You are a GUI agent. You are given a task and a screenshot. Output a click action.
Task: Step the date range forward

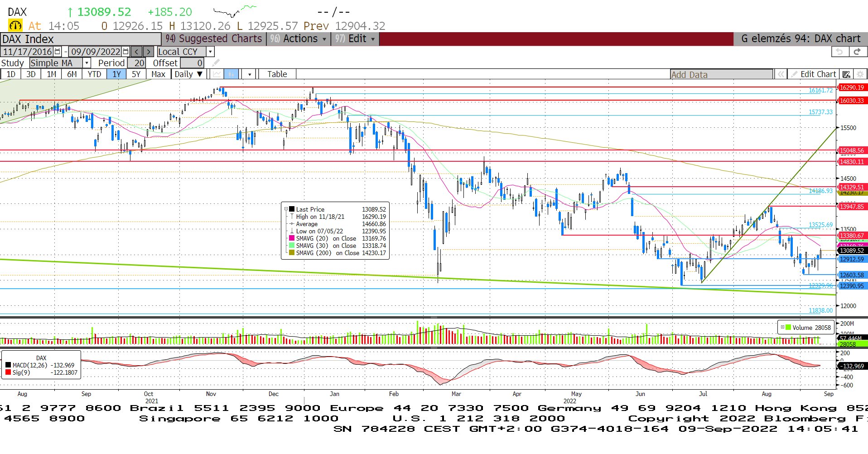point(148,52)
